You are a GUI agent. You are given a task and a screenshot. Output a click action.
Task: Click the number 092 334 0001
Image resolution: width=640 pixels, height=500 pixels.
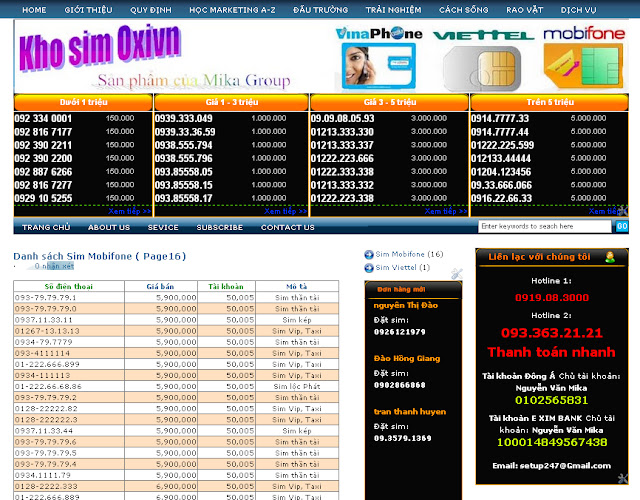[x=43, y=118]
